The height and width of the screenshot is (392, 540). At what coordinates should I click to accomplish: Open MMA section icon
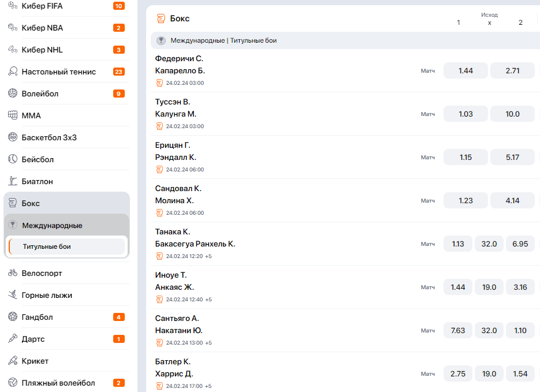(x=13, y=115)
